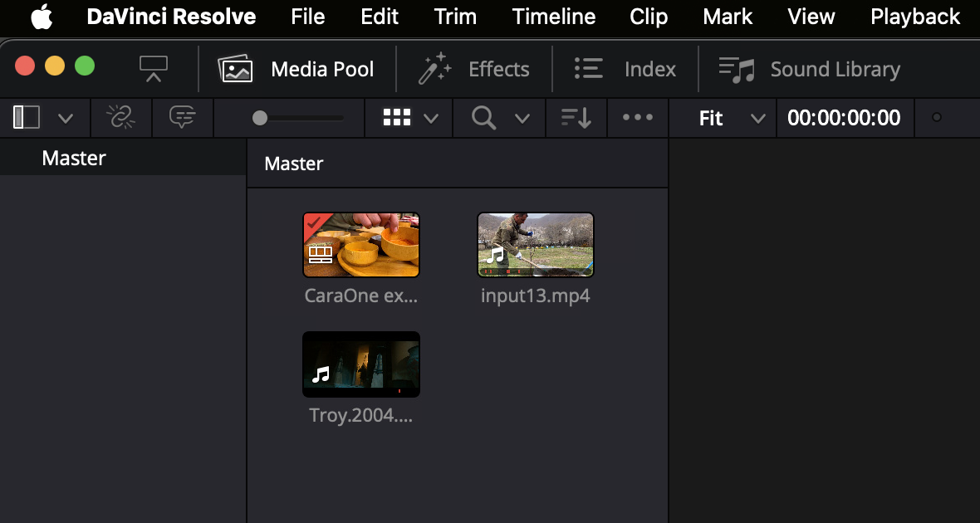Screen dimensions: 980x523
Task: Open the Clip menu
Action: click(x=648, y=17)
